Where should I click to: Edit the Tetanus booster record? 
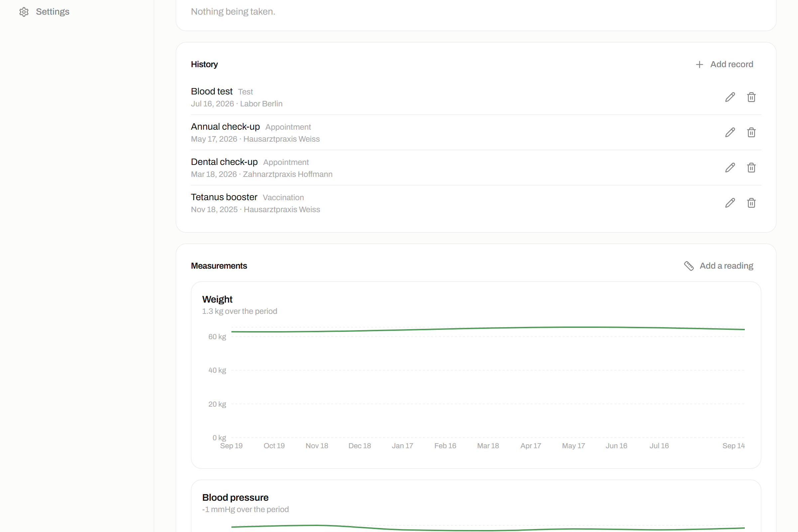click(x=730, y=203)
